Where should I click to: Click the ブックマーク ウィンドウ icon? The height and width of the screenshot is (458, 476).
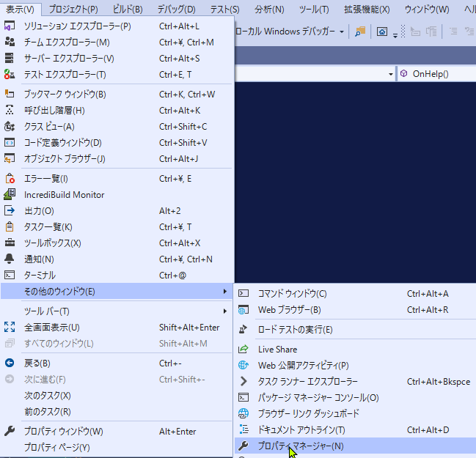pos(10,94)
